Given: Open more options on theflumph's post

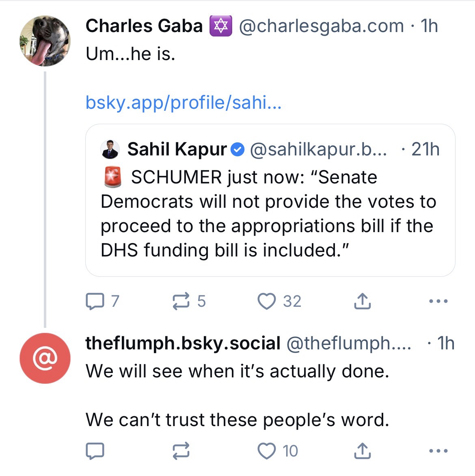Looking at the screenshot, I should [x=438, y=451].
